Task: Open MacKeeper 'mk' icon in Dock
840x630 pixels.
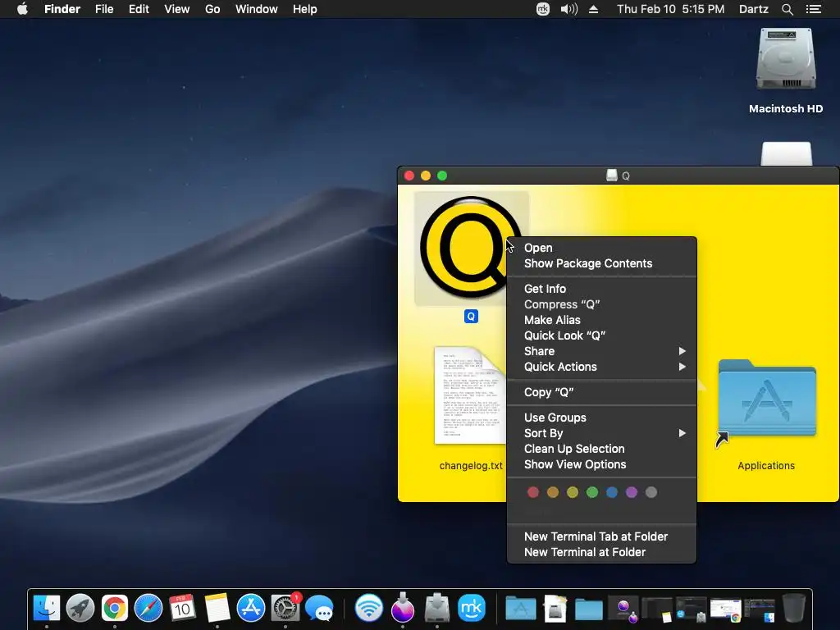Action: [472, 608]
